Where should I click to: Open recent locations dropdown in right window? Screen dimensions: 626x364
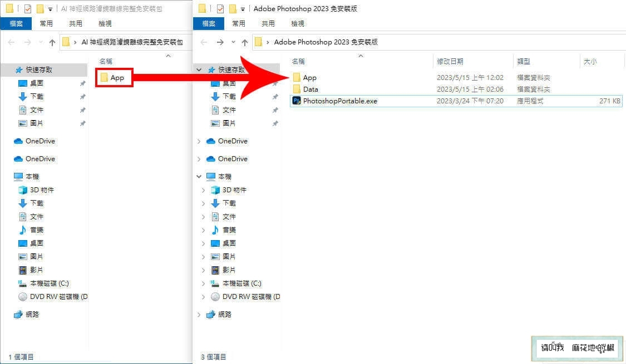[233, 42]
